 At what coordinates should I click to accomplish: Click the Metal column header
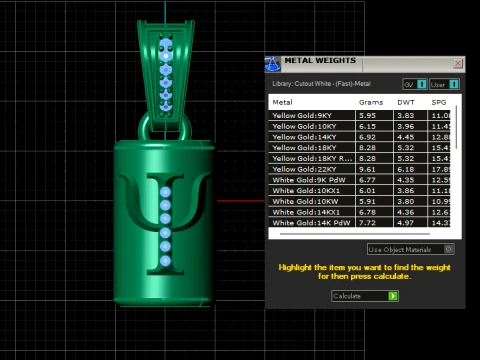tap(282, 102)
